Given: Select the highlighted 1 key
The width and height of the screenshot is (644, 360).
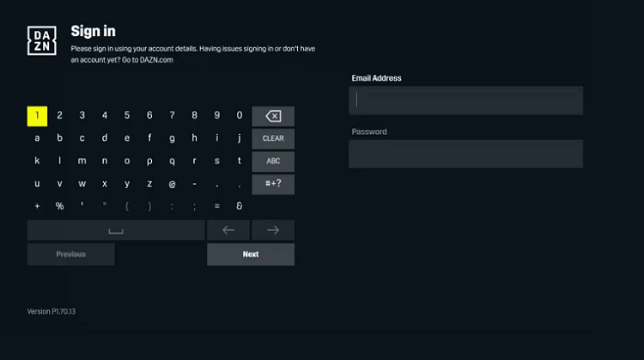Looking at the screenshot, I should pyautogui.click(x=37, y=116).
